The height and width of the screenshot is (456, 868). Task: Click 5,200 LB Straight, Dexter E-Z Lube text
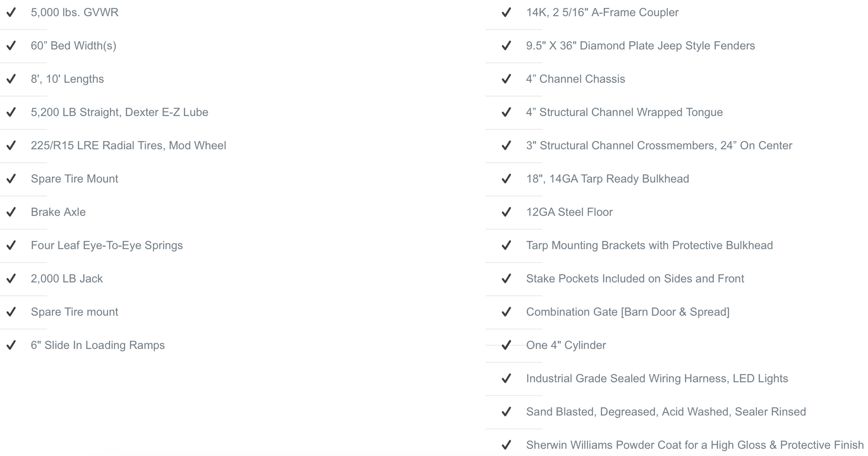click(119, 112)
